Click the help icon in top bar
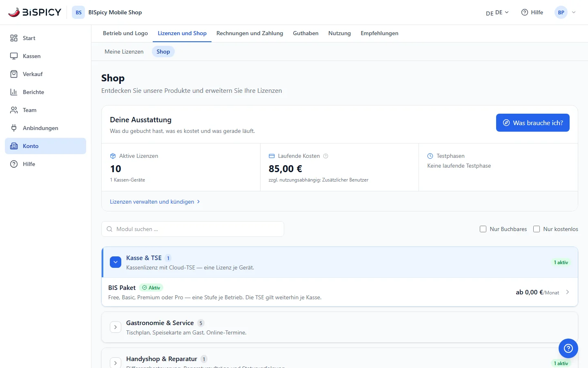Image resolution: width=588 pixels, height=368 pixels. [x=525, y=12]
